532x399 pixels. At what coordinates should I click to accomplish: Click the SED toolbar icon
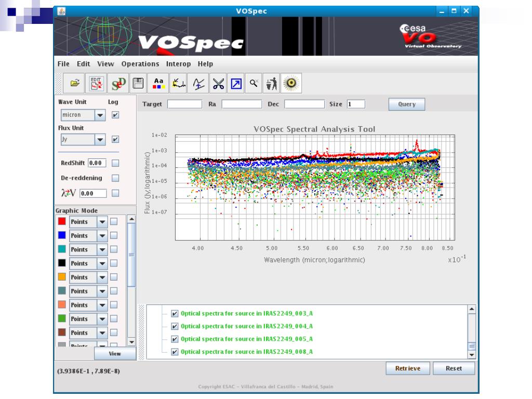(x=118, y=84)
